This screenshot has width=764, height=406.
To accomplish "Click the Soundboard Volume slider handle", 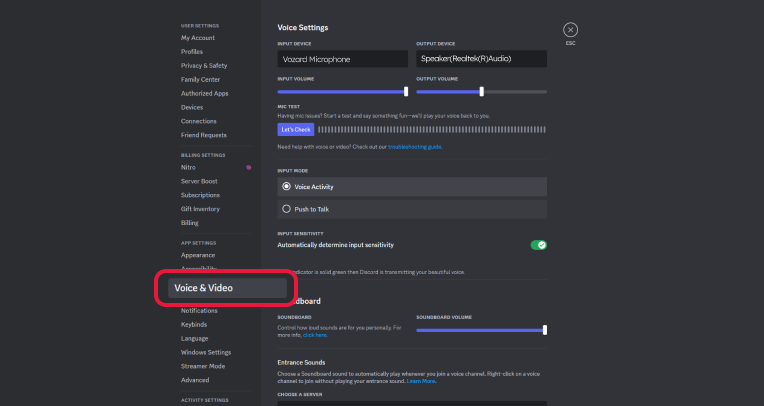I will coord(545,330).
